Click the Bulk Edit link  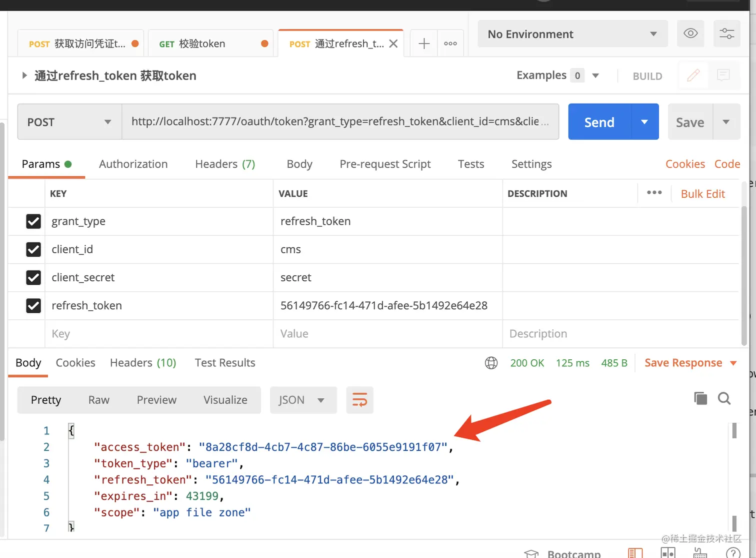pyautogui.click(x=702, y=194)
